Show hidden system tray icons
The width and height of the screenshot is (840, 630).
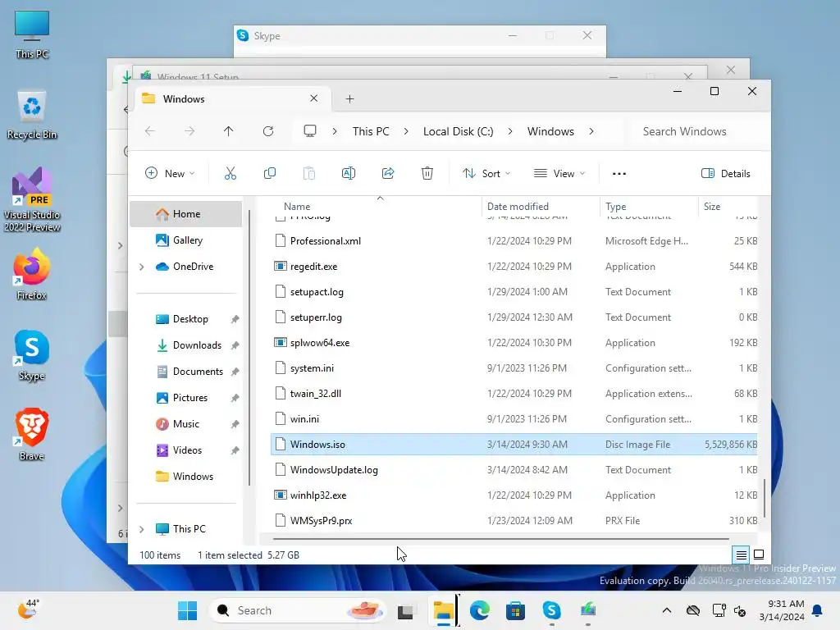click(666, 610)
